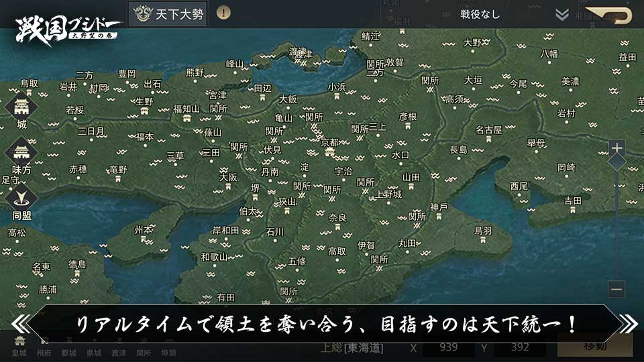Open the 天下大勢 tab
The width and height of the screenshot is (644, 362).
pos(168,14)
